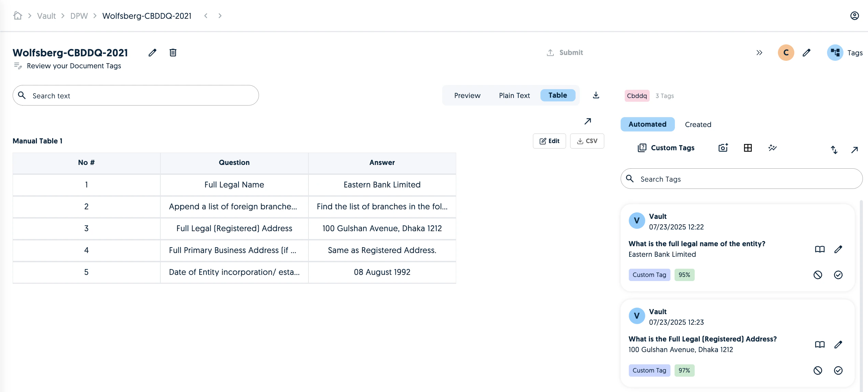Viewport: 868px width, 392px height.
Task: Click the Answer column header
Action: (x=382, y=163)
